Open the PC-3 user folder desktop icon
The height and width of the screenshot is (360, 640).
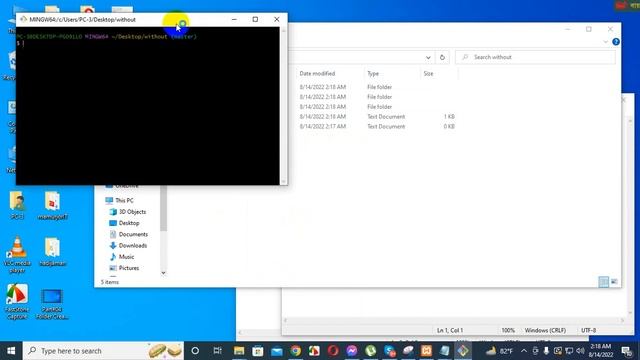17,205
